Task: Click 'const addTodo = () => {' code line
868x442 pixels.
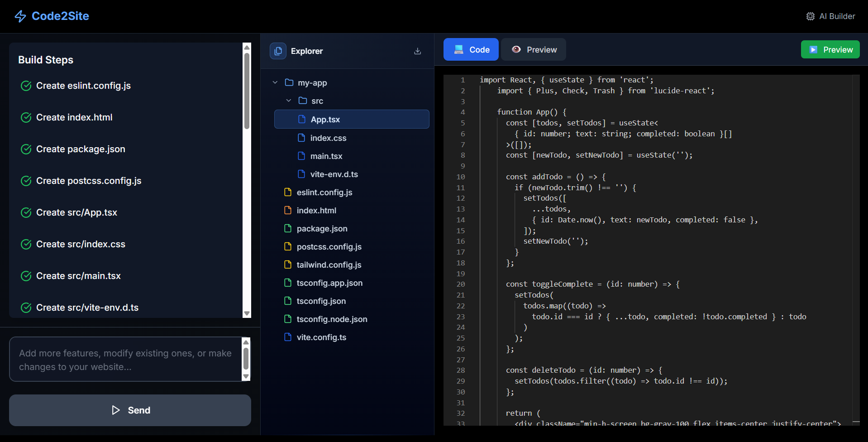Action: pos(556,177)
